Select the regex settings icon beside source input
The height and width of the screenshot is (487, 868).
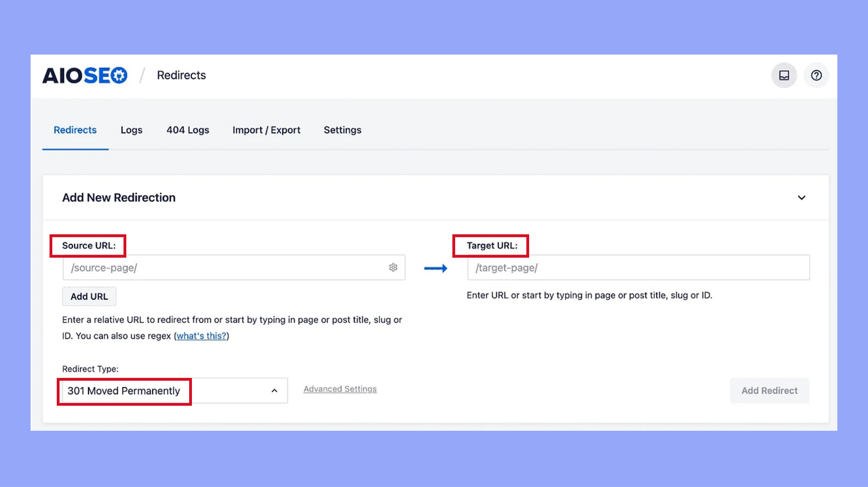tap(393, 268)
